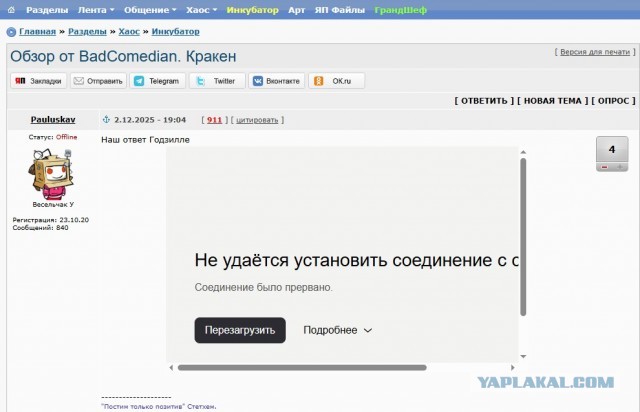This screenshot has height=412, width=640.
Task: Click the home icon in top navigation
Action: pyautogui.click(x=11, y=10)
